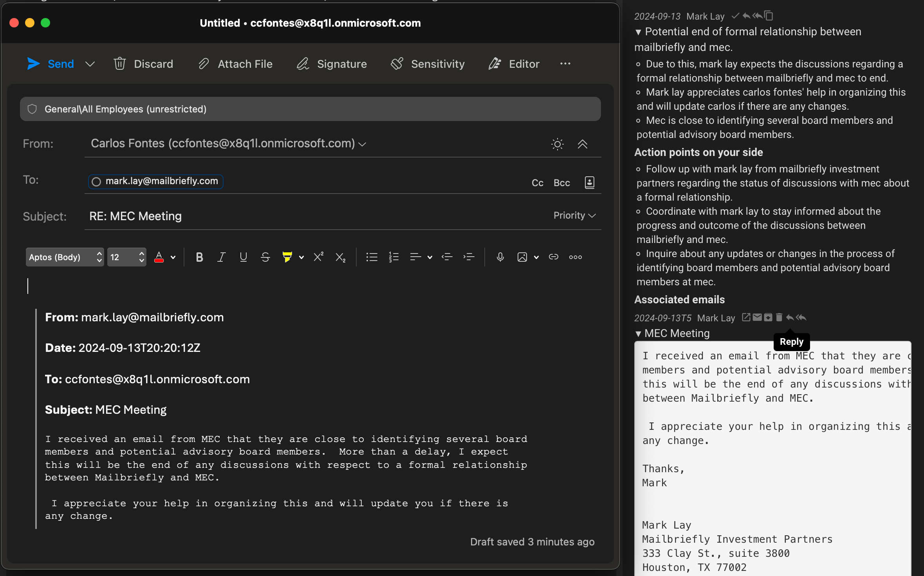Discard the draft email
The width and height of the screenshot is (924, 576).
(143, 64)
